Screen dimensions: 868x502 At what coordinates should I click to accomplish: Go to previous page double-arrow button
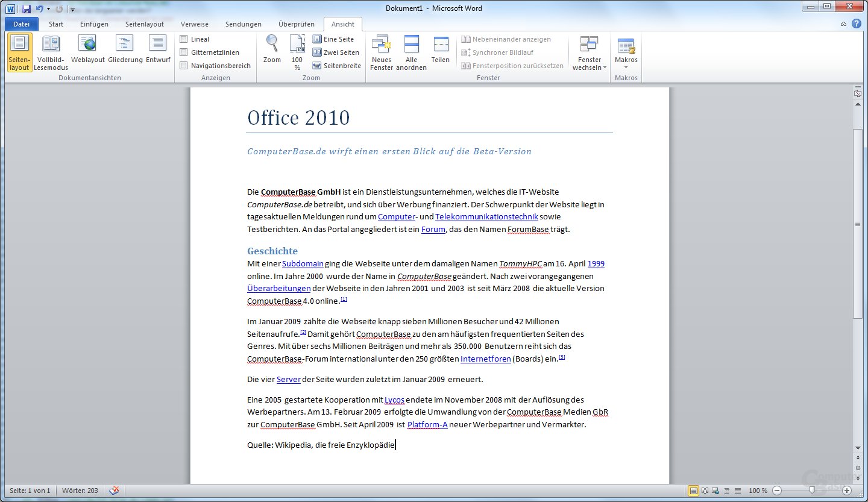coord(858,458)
